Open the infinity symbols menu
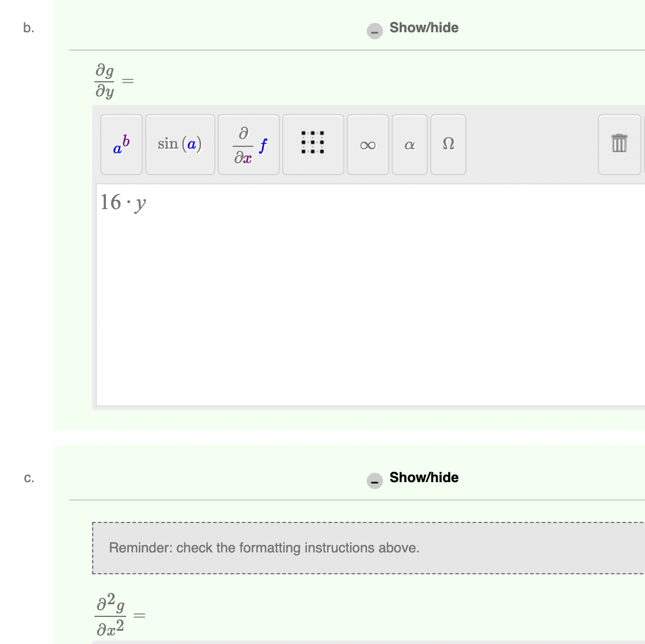The width and height of the screenshot is (645, 644). tap(368, 145)
